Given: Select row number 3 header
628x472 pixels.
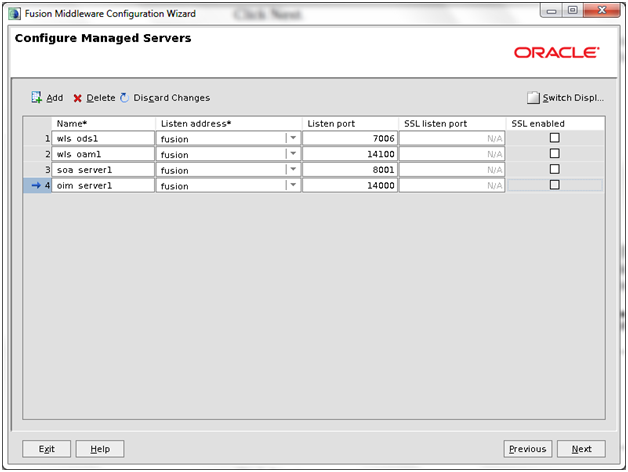Looking at the screenshot, I should tap(37, 169).
